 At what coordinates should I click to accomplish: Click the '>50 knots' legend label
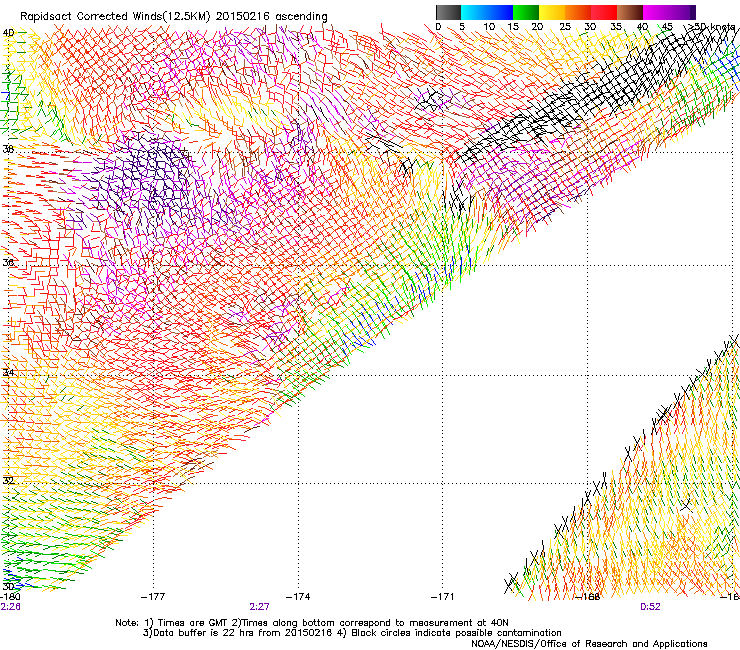click(712, 27)
